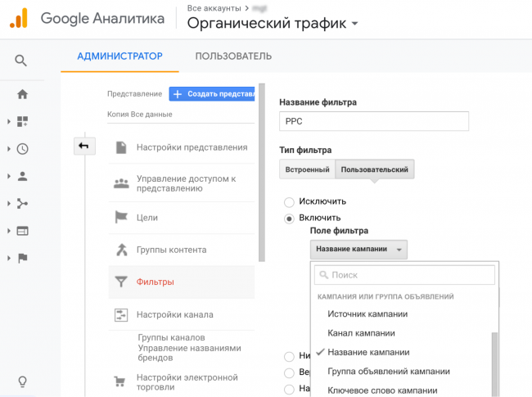Open the Acquisition arrows icon

click(22, 203)
